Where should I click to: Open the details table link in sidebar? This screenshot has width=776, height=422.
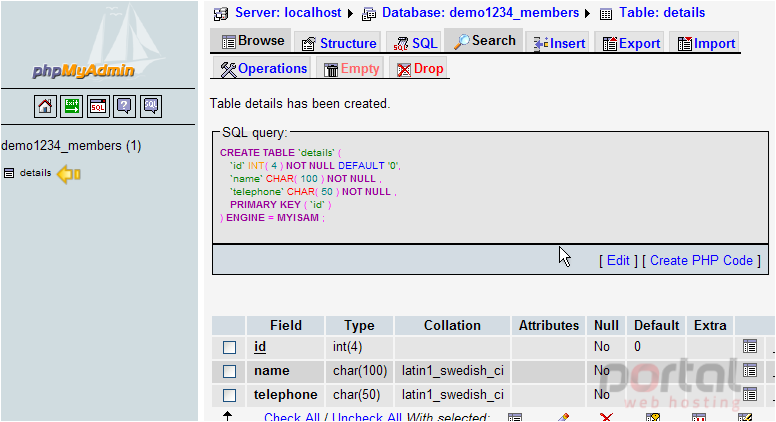(x=36, y=173)
